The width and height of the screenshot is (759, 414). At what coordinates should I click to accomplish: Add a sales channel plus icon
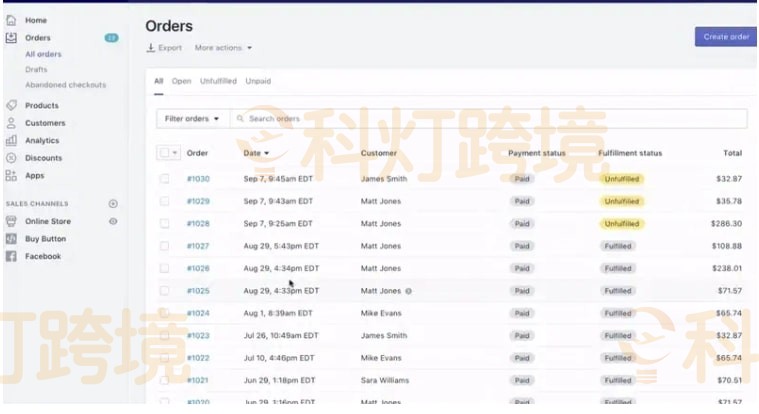[x=113, y=204]
